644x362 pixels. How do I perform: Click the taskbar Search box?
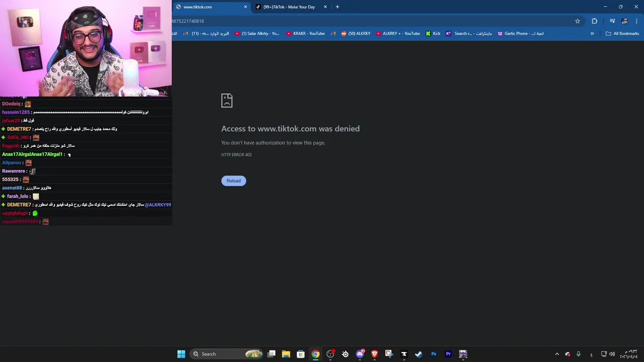pos(226,354)
